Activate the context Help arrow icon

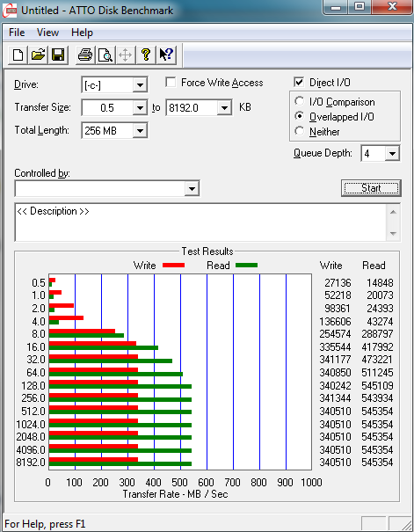(166, 55)
